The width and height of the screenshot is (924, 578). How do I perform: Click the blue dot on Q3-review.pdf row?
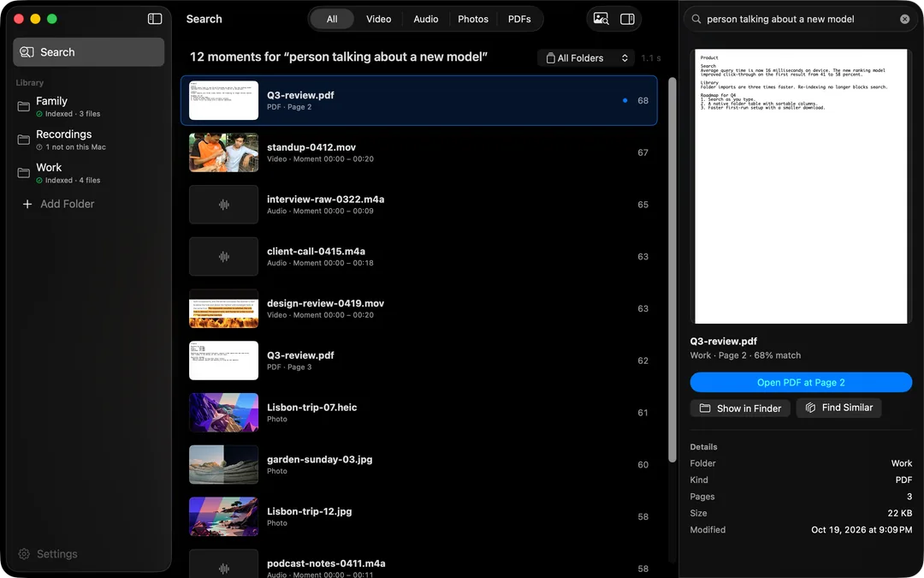[625, 100]
